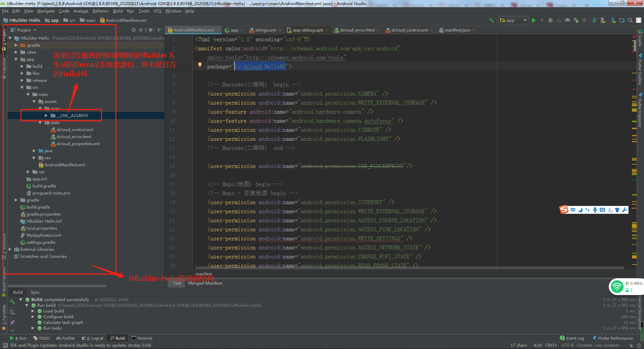
Task: Click the editor horizontal scrollbar
Action: point(409,268)
